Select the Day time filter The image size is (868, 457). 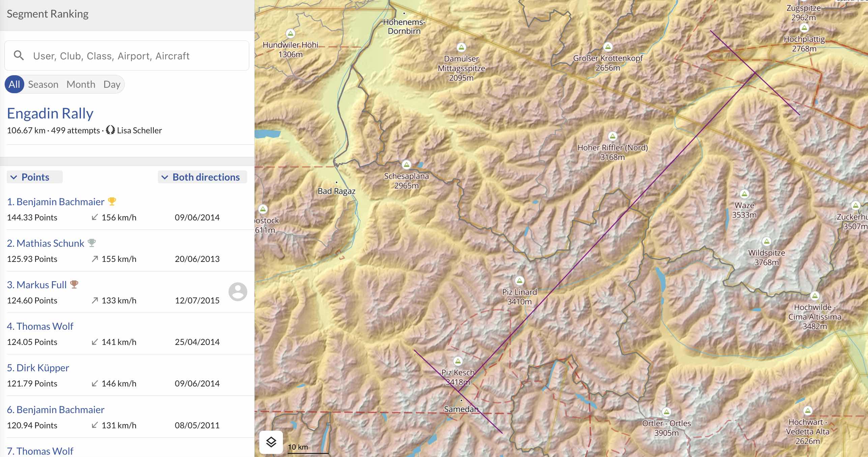pyautogui.click(x=112, y=84)
